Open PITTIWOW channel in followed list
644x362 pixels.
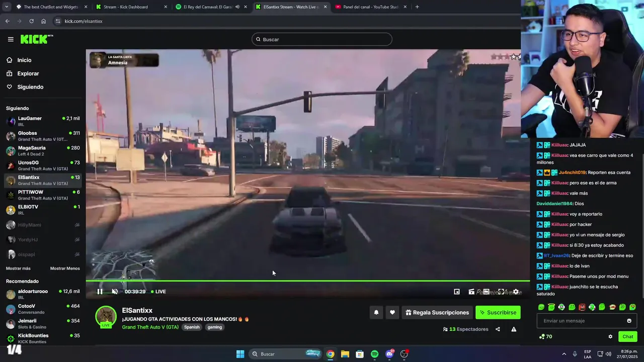(43, 195)
